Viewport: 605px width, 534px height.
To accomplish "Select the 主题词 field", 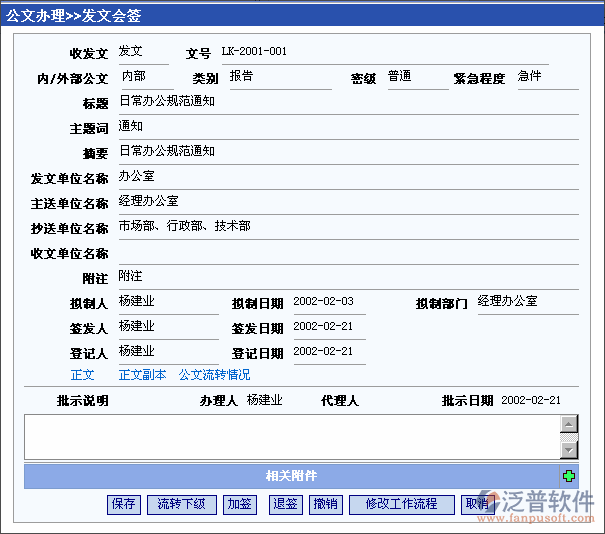I will tap(347, 127).
